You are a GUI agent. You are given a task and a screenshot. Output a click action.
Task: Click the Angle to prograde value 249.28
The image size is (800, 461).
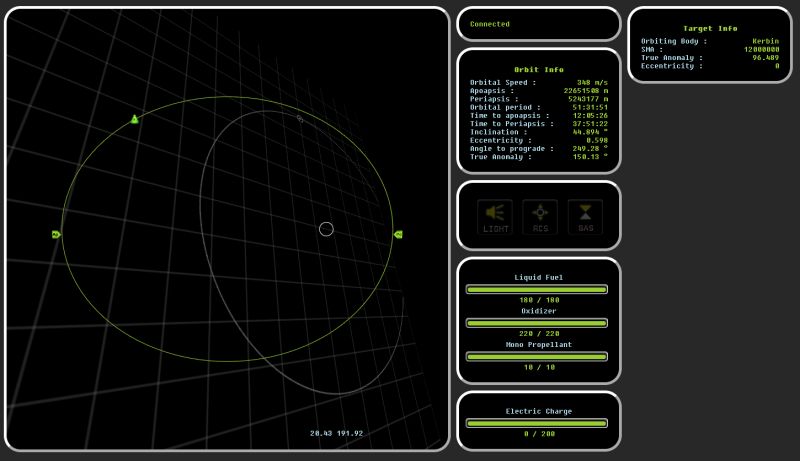[590, 148]
